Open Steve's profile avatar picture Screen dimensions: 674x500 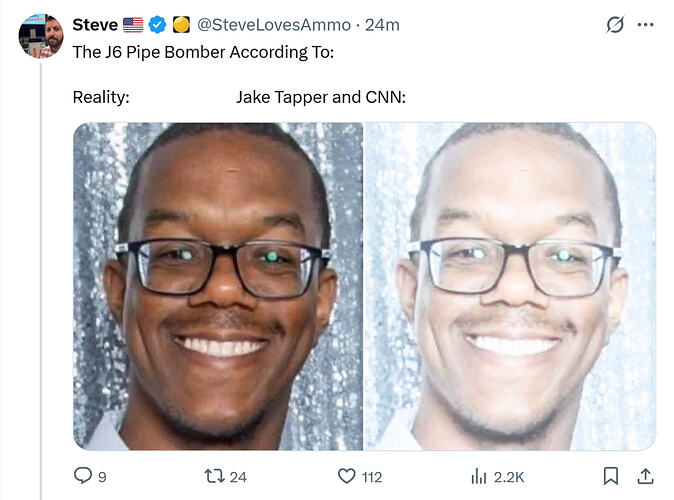click(41, 36)
